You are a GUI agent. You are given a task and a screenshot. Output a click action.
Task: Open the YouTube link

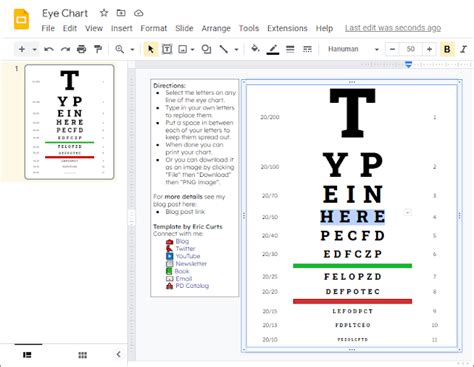pos(188,256)
